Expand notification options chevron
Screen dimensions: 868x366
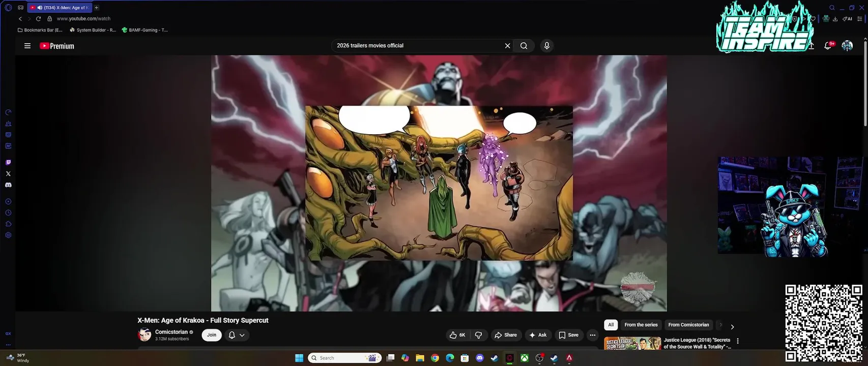pos(242,335)
